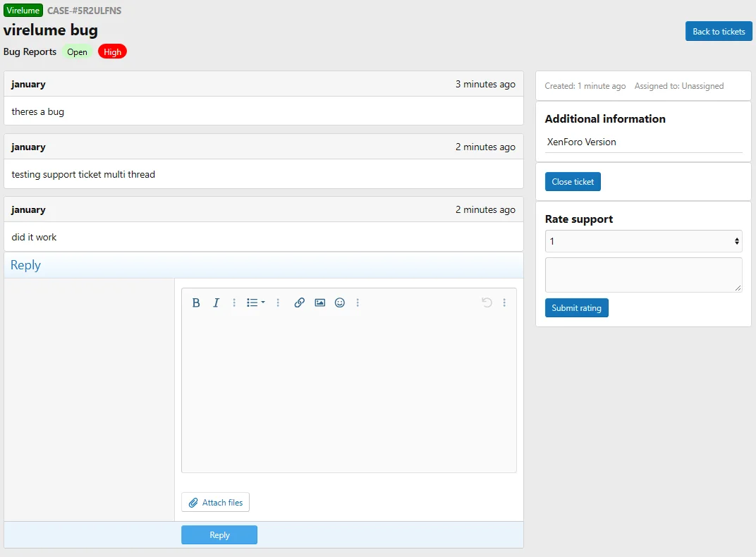Insert a link in the reply
This screenshot has width=756, height=557.
tap(300, 302)
